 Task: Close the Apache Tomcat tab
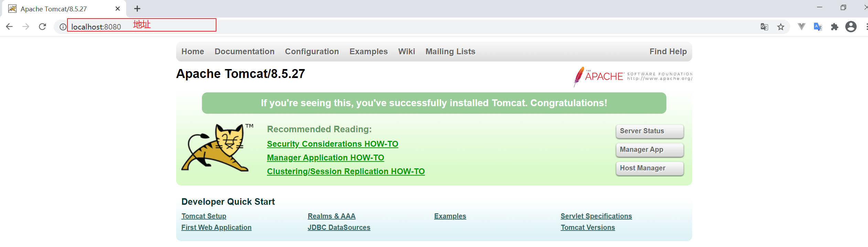click(118, 9)
